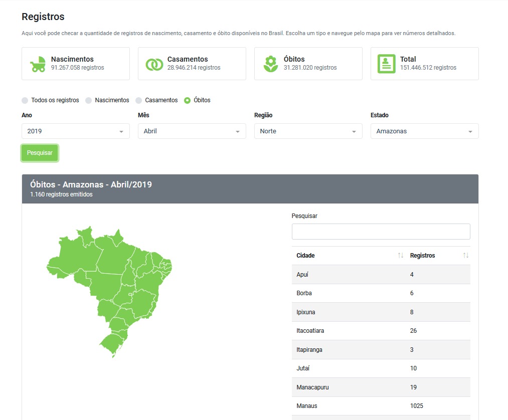The height and width of the screenshot is (420, 508).
Task: Click the value 19 for Manacapuru
Action: tap(413, 387)
